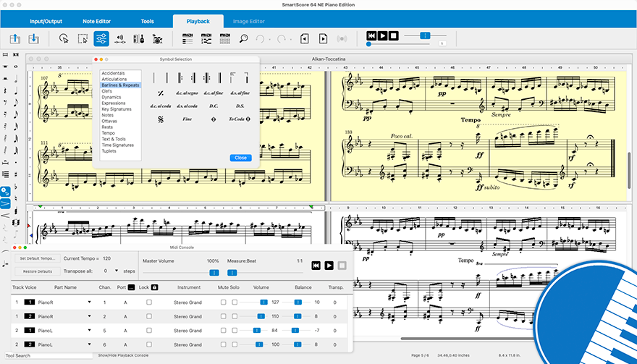Click Restore Defaults button
637x364 pixels.
click(38, 271)
